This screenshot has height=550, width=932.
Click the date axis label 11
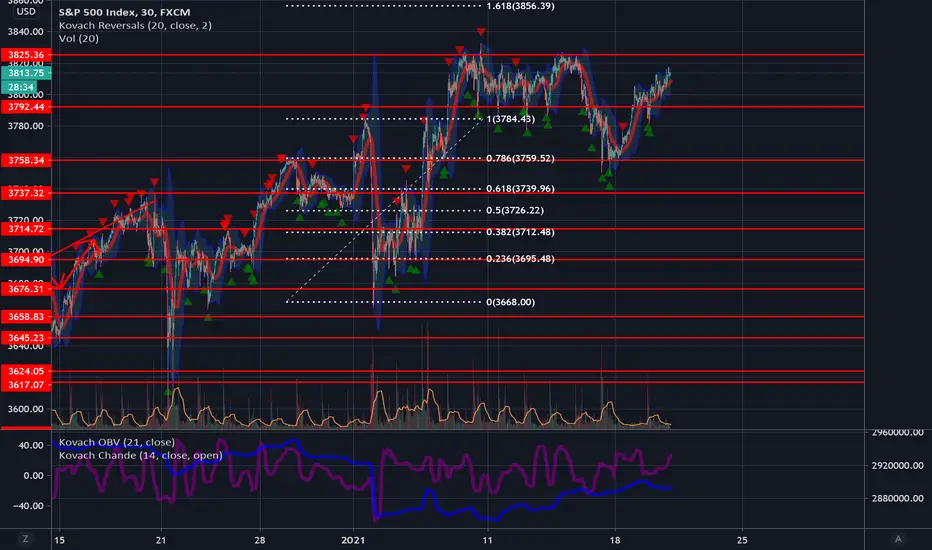[487, 540]
